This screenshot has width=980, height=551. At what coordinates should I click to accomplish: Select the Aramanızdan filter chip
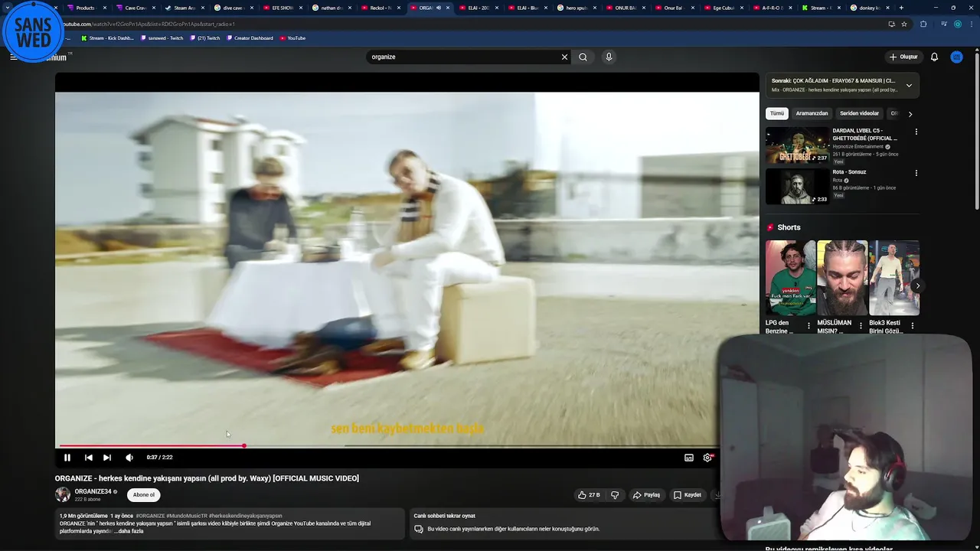[812, 113]
